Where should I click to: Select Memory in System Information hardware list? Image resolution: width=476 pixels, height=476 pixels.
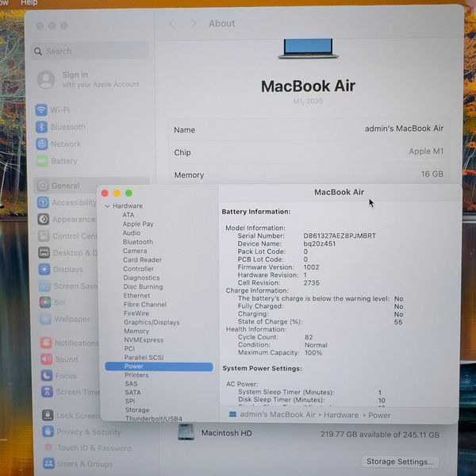[x=136, y=331]
